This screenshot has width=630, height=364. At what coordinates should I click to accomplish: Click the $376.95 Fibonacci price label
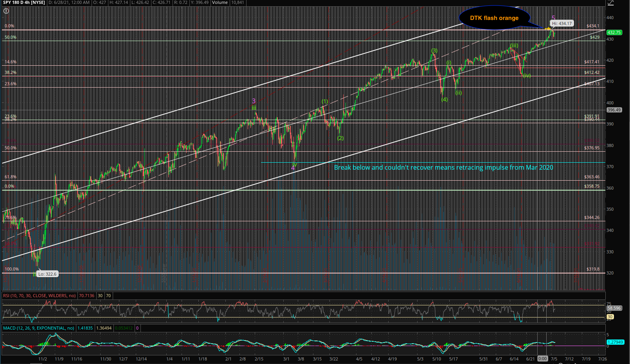(592, 148)
